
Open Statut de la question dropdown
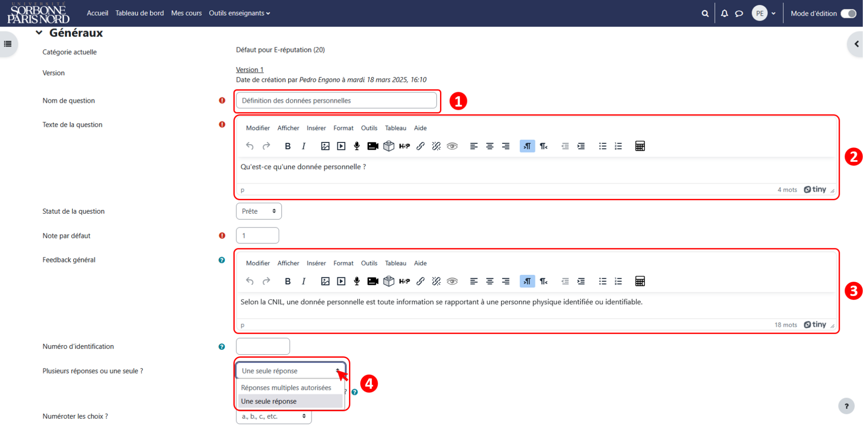click(259, 211)
